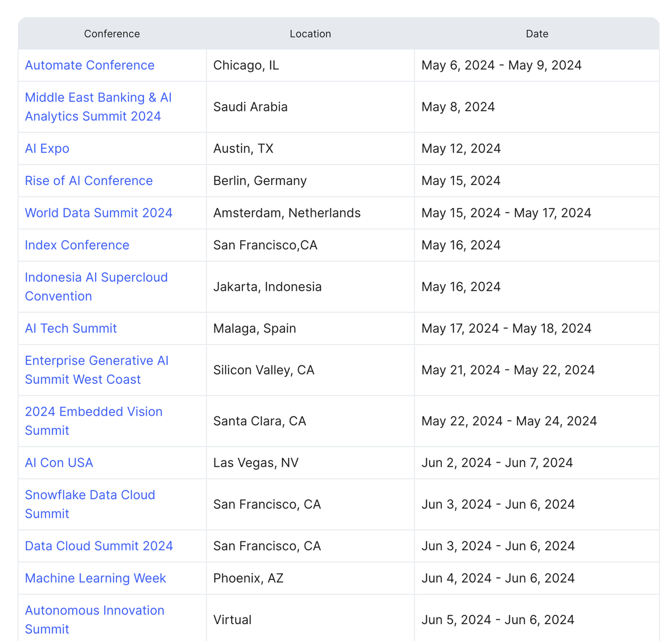This screenshot has height=641, width=672.
Task: Select the Chicago, IL location cell
Action: tap(310, 65)
